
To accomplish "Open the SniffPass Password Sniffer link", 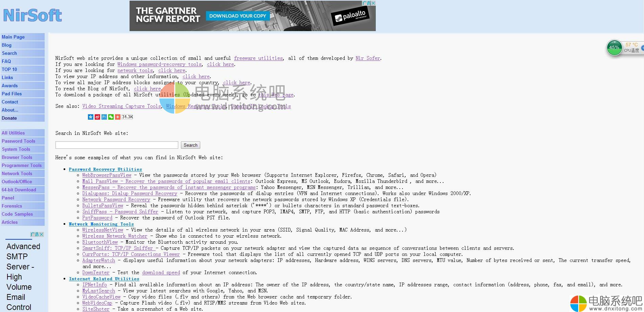I will [120, 212].
